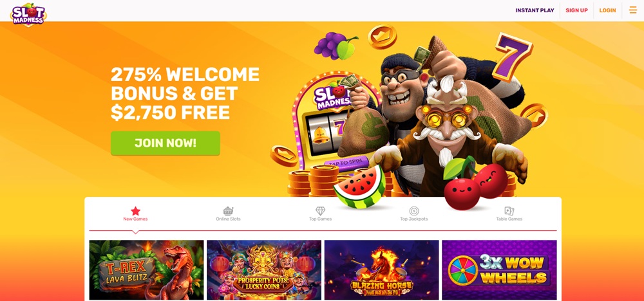The width and height of the screenshot is (644, 301).
Task: Select the New Games star icon
Action: coord(135,211)
